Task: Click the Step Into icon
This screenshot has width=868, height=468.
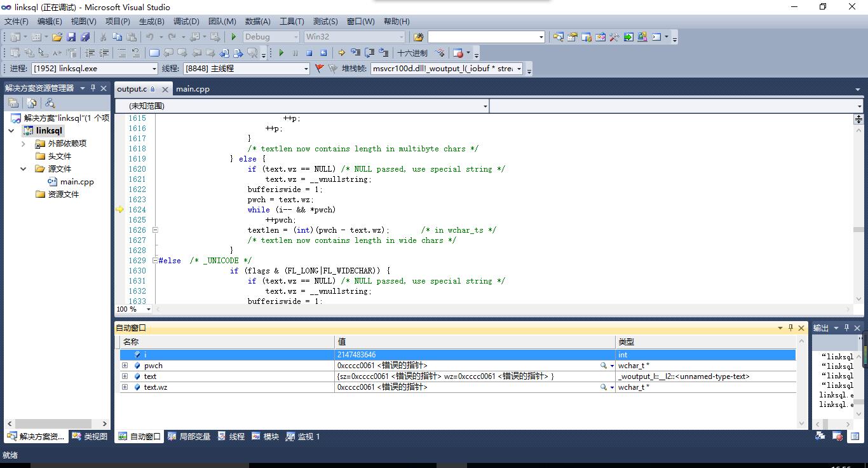Action: point(355,53)
